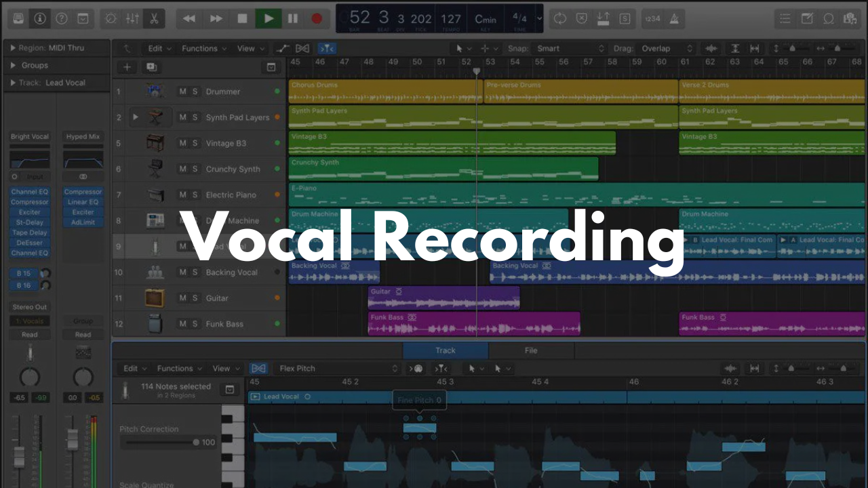Click the Library icon in the control bar
868x488 pixels.
18,18
